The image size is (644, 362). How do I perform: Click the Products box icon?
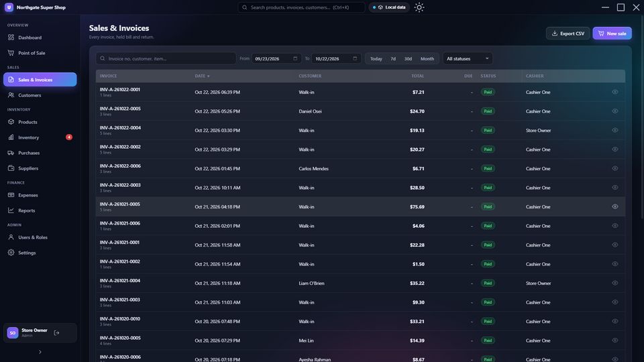point(11,122)
